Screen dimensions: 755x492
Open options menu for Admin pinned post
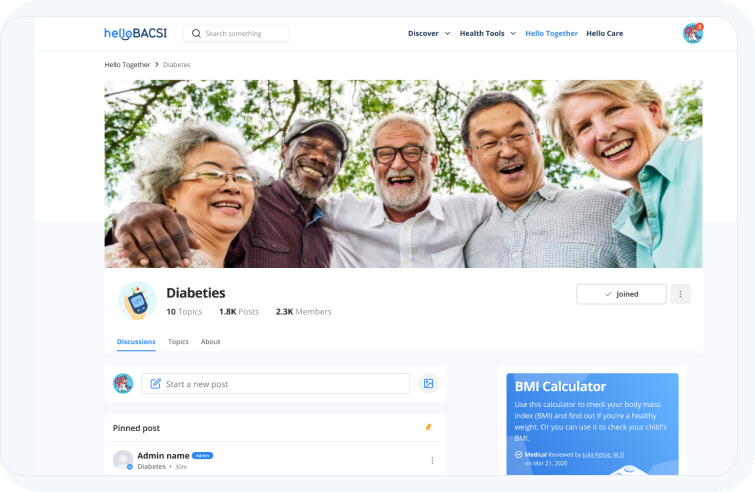point(432,460)
